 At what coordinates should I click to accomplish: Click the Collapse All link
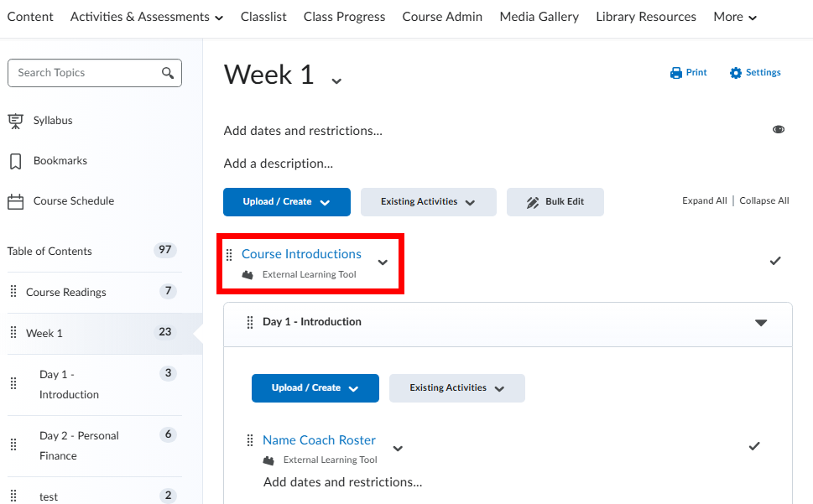[x=763, y=201]
